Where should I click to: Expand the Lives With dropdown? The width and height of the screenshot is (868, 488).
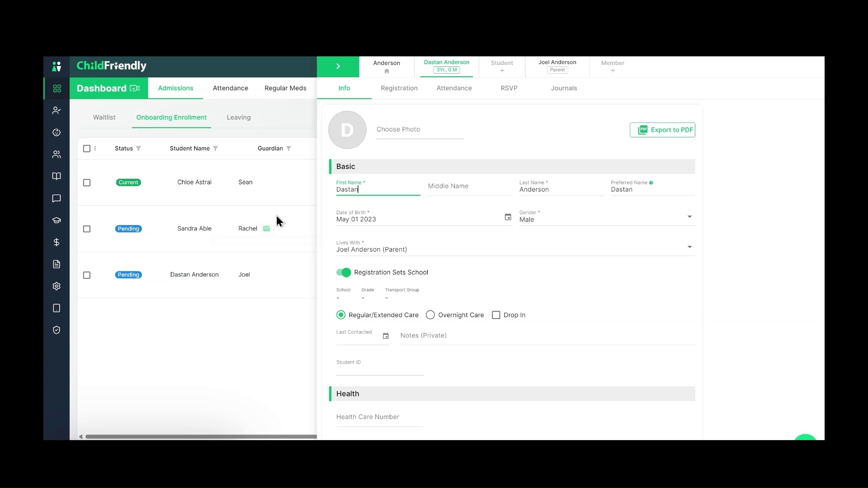pos(689,247)
